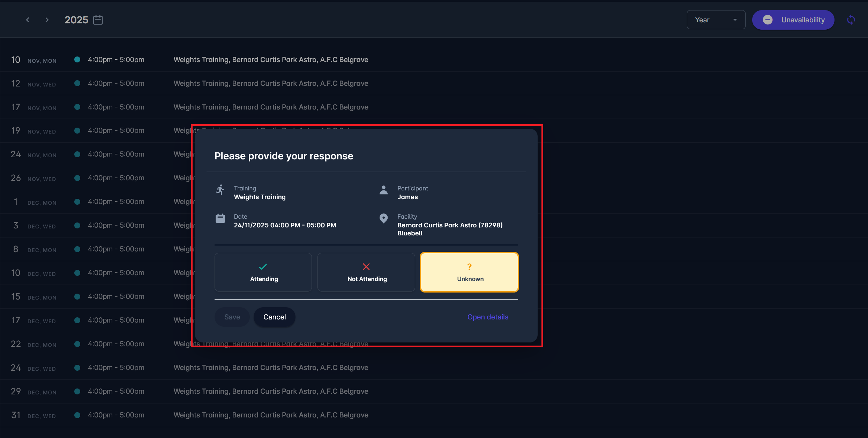Viewport: 868px width, 438px height.
Task: Select the Not Attending response option
Action: click(366, 272)
